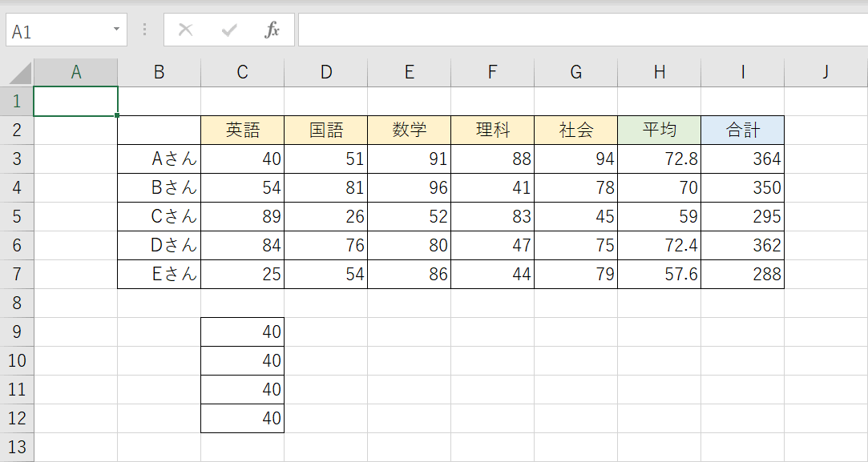Click the Insert Function fx icon
868x462 pixels.
pyautogui.click(x=273, y=30)
